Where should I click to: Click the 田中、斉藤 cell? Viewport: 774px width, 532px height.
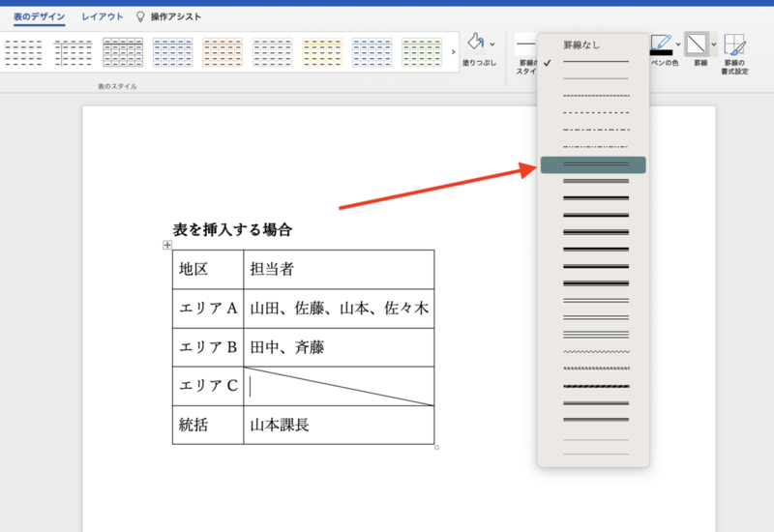pos(339,347)
